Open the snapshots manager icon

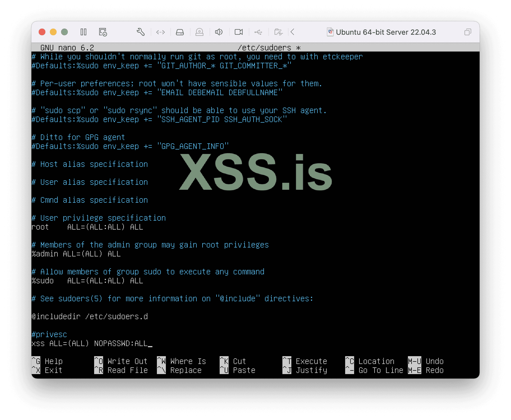point(103,32)
